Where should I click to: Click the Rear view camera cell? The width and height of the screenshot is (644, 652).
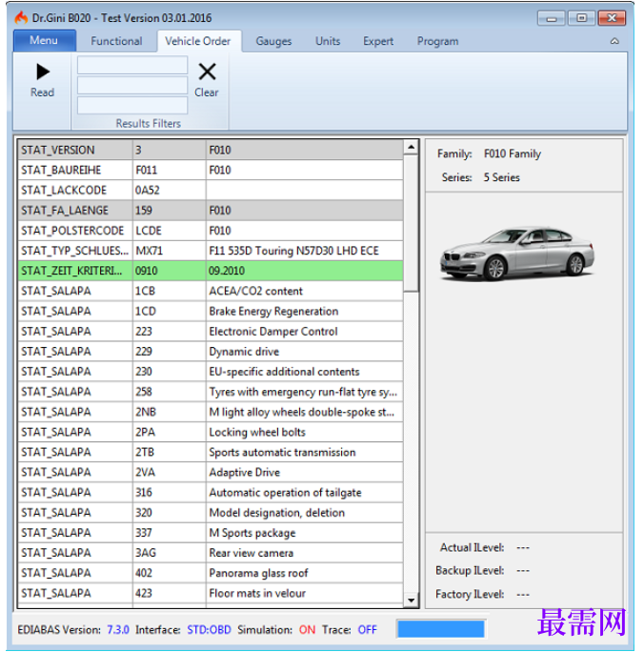point(305,553)
